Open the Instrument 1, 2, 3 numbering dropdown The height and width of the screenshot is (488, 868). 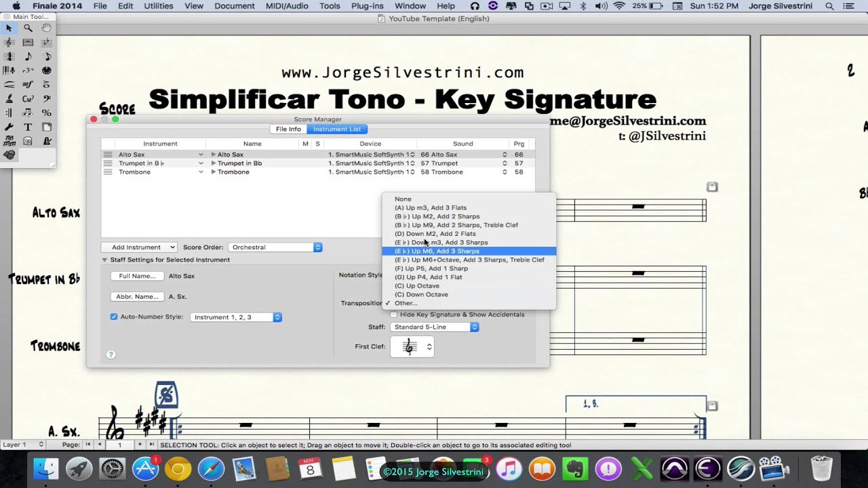click(x=236, y=317)
